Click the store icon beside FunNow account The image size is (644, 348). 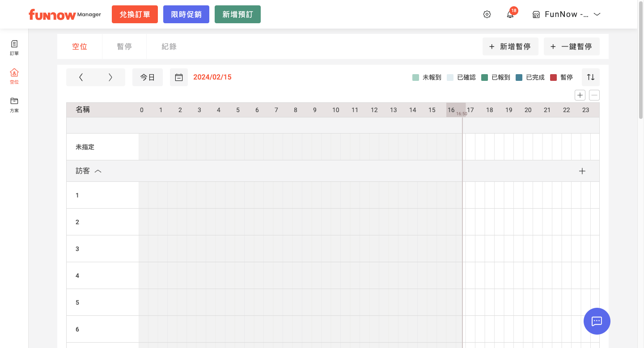pos(536,14)
